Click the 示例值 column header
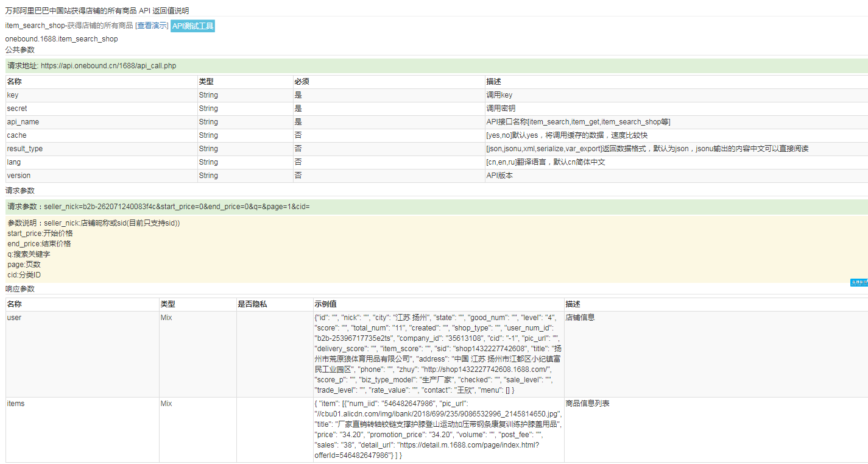The image size is (868, 464). point(439,304)
